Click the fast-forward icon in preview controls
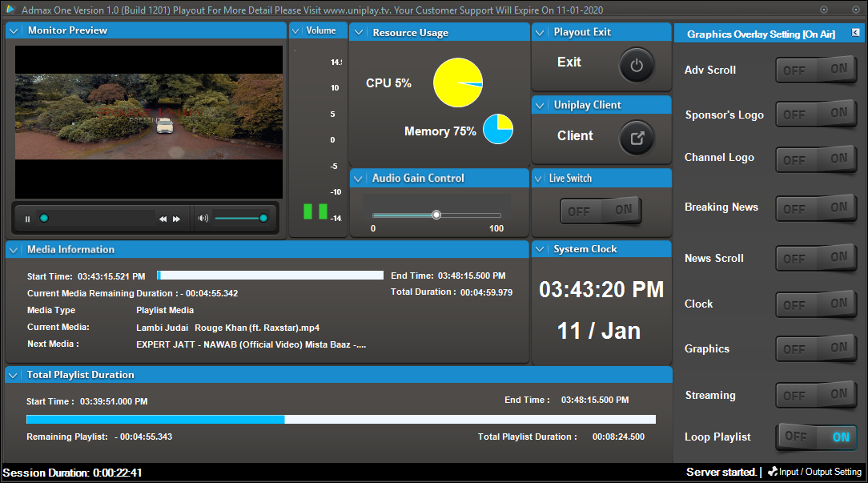 tap(177, 219)
